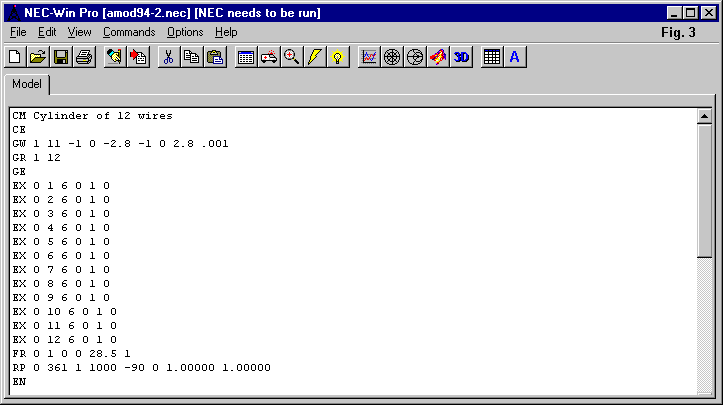Screen dimensions: 723x405
Task: Print the model using the printer icon
Action: [84, 57]
